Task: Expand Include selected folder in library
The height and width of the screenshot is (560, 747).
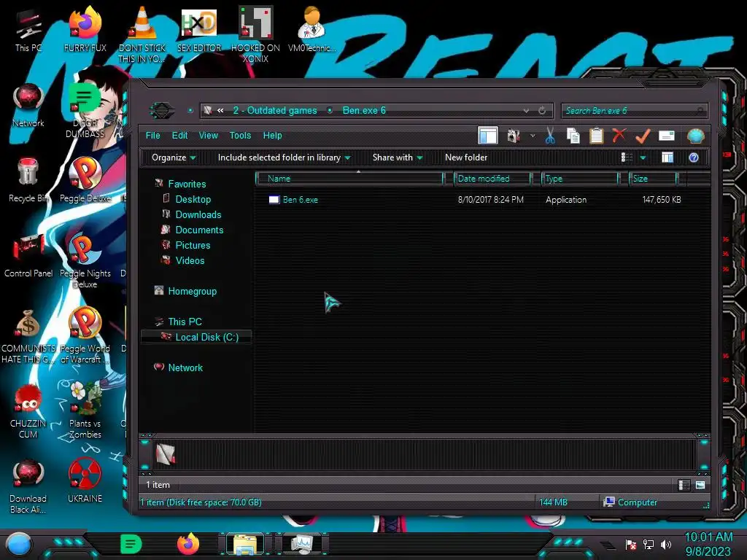Action: click(x=284, y=157)
